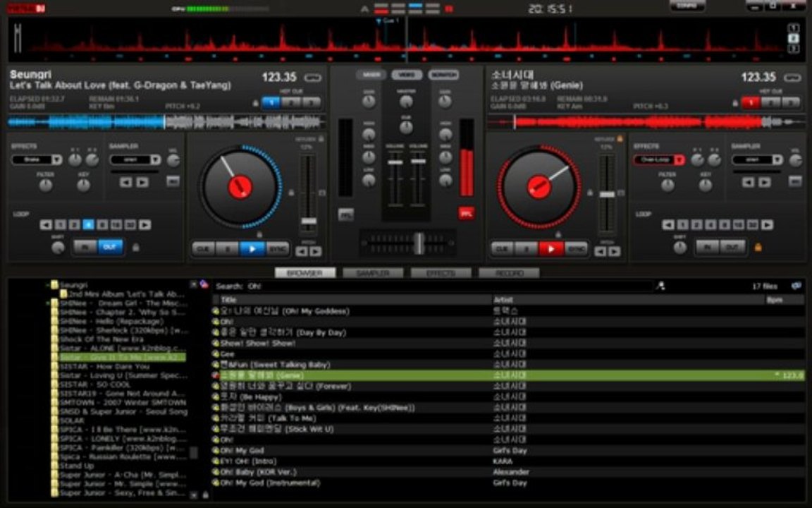The width and height of the screenshot is (812, 508).
Task: Nudge left deck pitch down arrow
Action: [302, 251]
